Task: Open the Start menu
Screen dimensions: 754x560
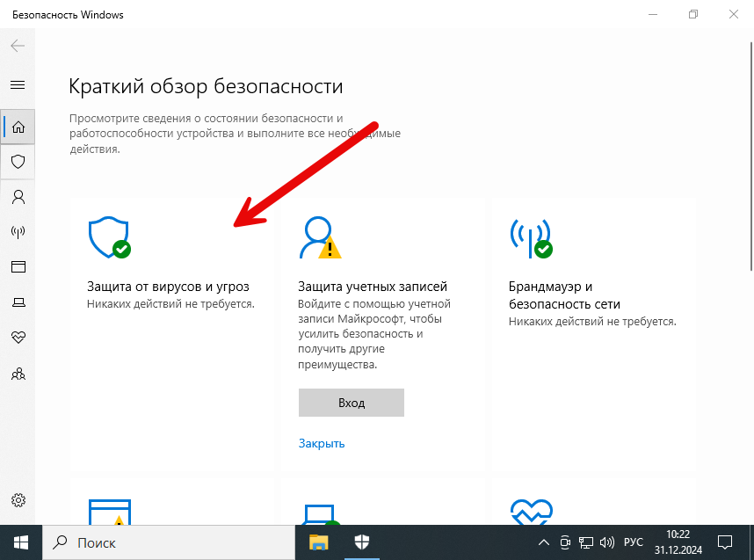Action: tap(19, 542)
